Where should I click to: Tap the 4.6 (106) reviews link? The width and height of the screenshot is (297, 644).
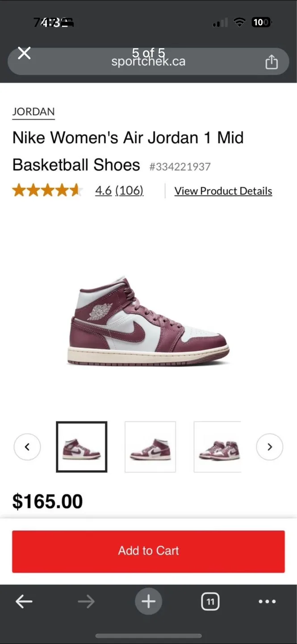tap(120, 191)
